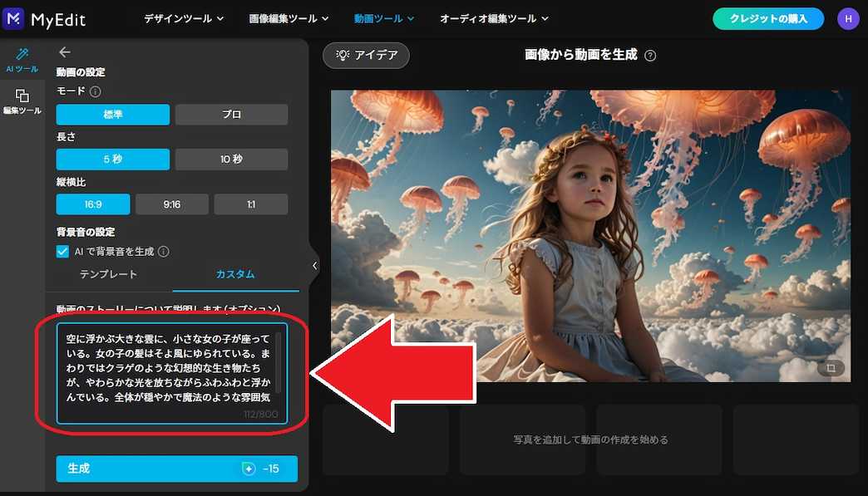The image size is (868, 496).
Task: Select the 1:1 aspect ratio option
Action: pos(251,204)
